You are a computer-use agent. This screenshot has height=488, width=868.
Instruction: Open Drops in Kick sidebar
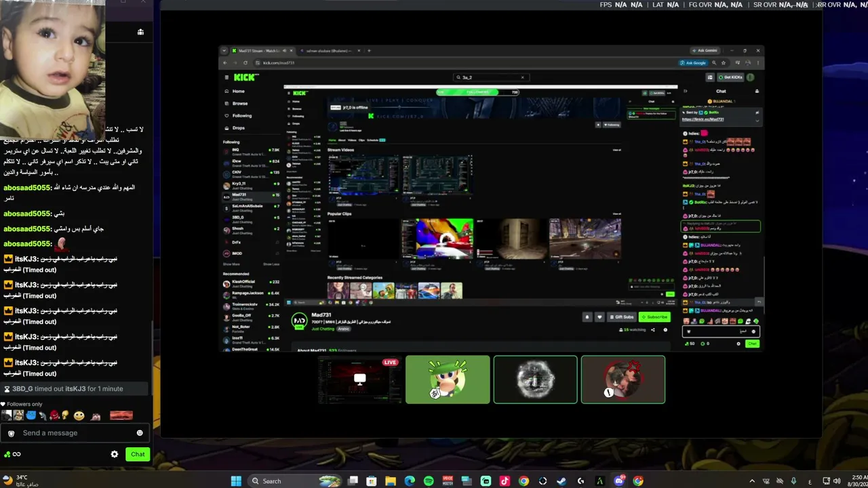pos(238,128)
